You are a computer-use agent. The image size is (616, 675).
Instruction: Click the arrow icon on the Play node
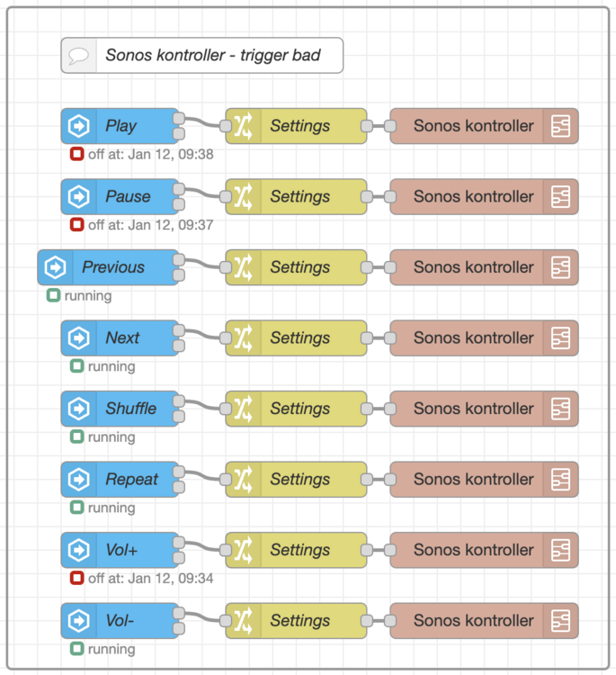pos(79,127)
